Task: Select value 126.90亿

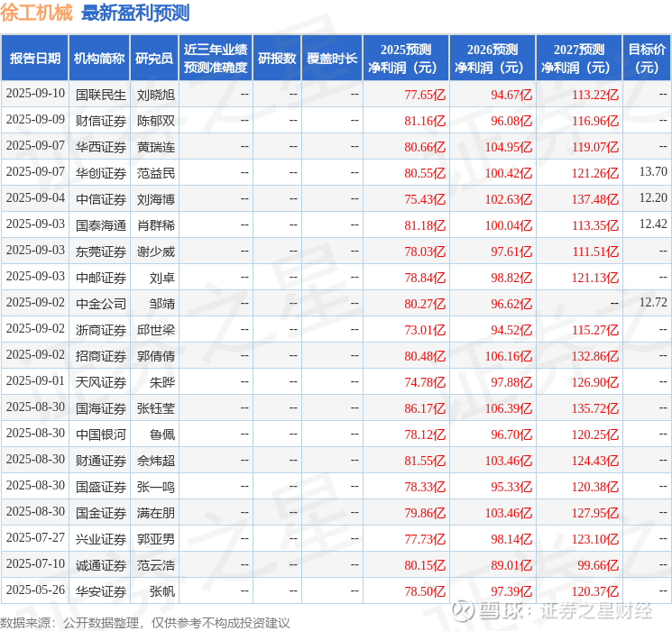Action: (x=594, y=382)
